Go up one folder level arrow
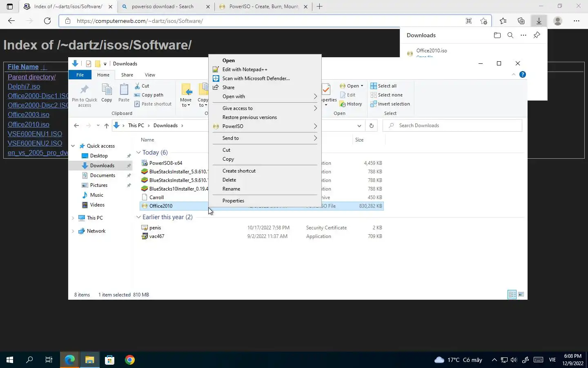Image resolution: width=588 pixels, height=368 pixels. click(x=107, y=126)
